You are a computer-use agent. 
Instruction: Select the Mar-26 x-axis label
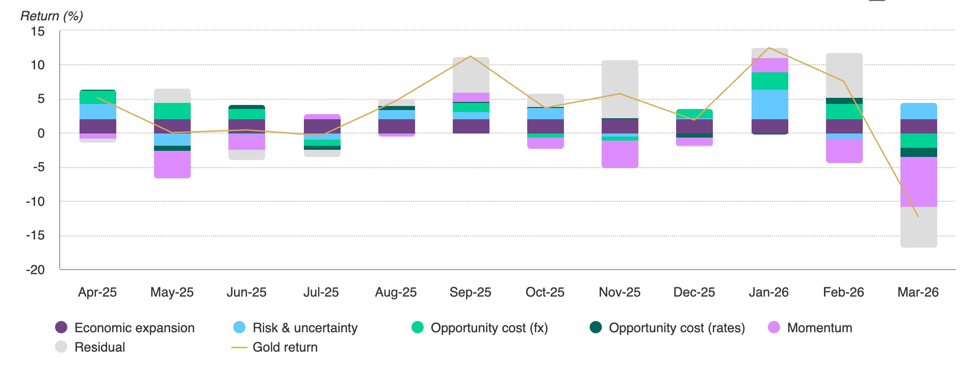(918, 292)
